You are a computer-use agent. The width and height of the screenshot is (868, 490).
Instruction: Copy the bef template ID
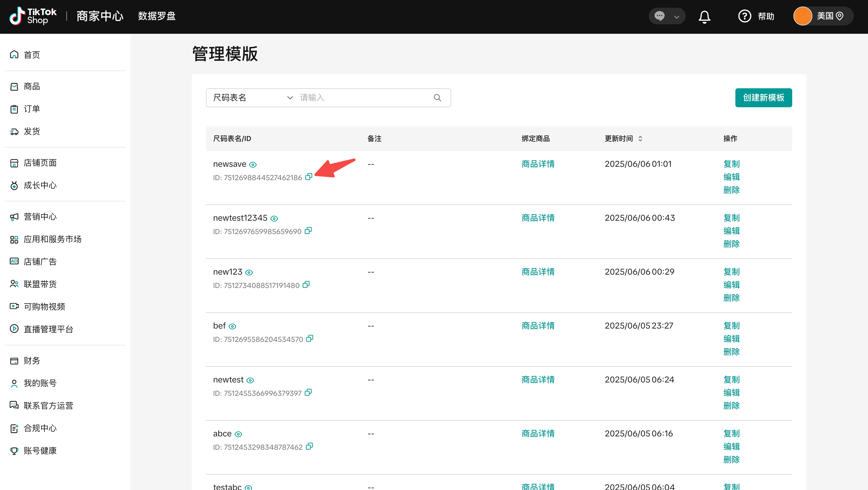[310, 339]
